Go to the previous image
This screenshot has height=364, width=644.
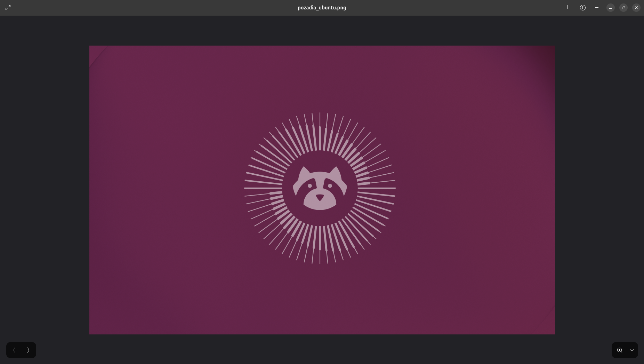[x=14, y=350]
